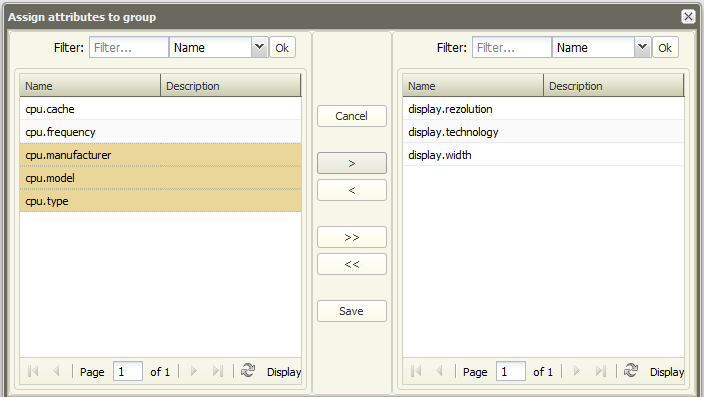Apply left filter with Ok button

282,48
